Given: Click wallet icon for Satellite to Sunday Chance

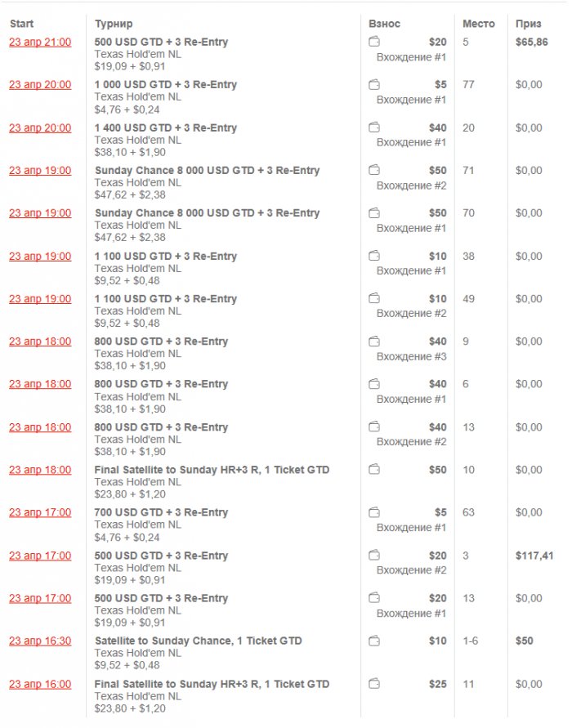Looking at the screenshot, I should [374, 641].
